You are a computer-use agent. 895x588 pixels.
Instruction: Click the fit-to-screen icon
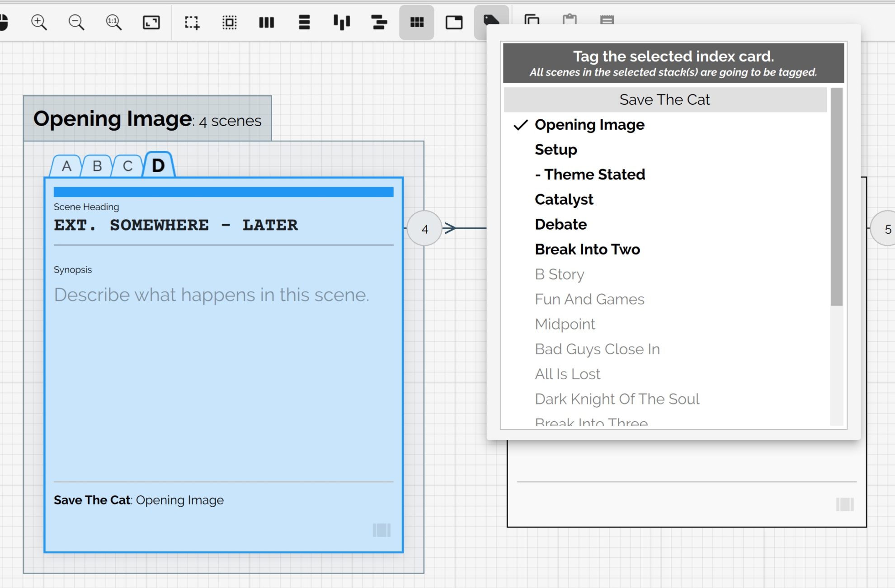151,22
